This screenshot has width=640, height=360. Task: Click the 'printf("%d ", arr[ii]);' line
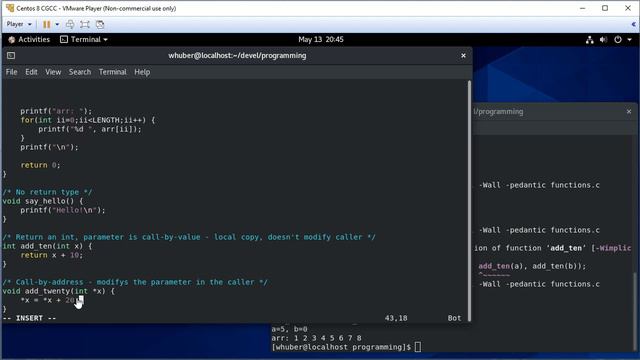click(90, 129)
